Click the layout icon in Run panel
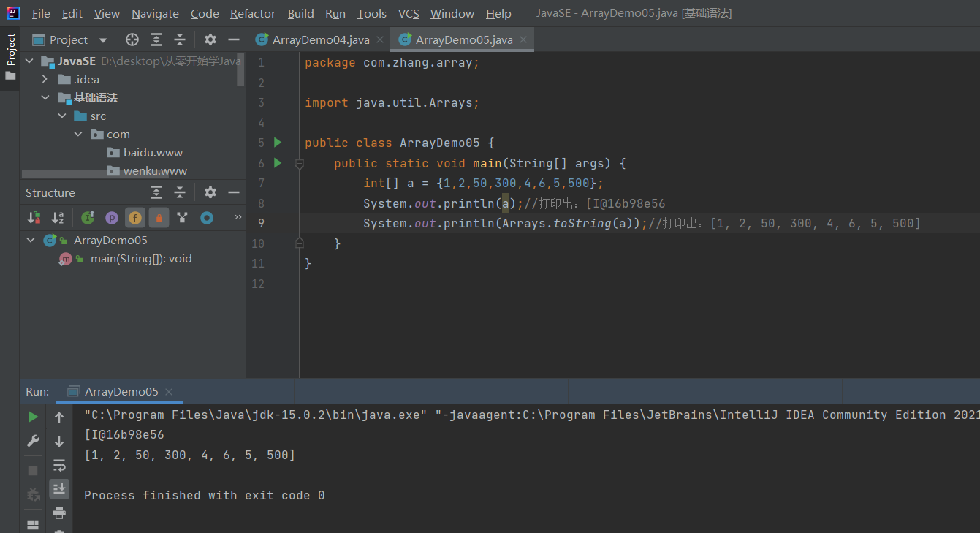Viewport: 980px width, 533px height. tap(33, 525)
